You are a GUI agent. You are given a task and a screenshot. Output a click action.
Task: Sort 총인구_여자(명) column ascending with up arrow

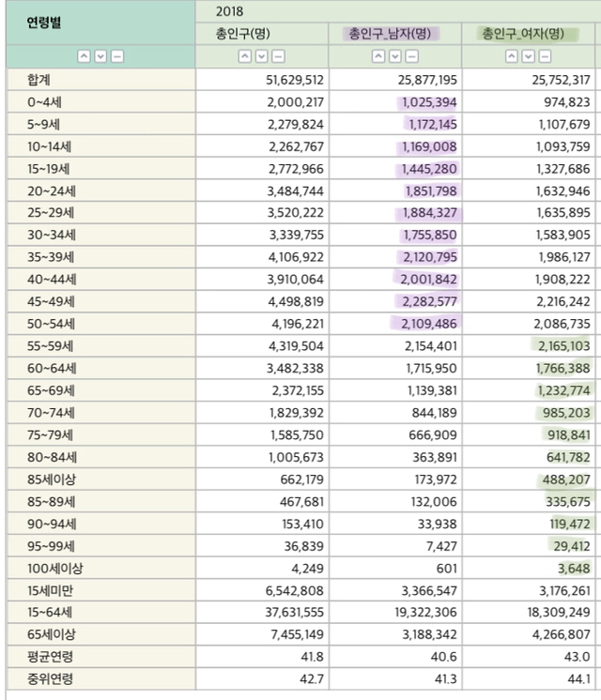(512, 56)
